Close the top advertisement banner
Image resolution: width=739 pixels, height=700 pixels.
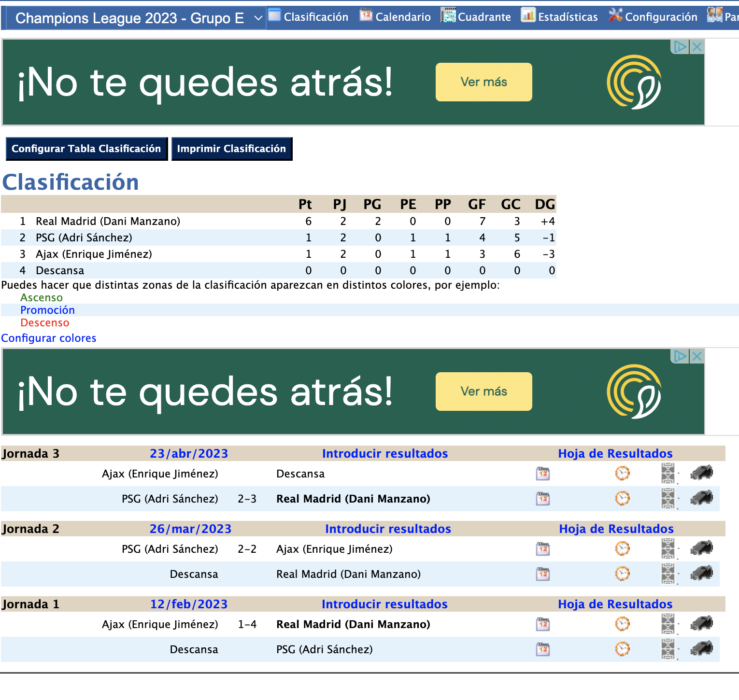[x=696, y=47]
